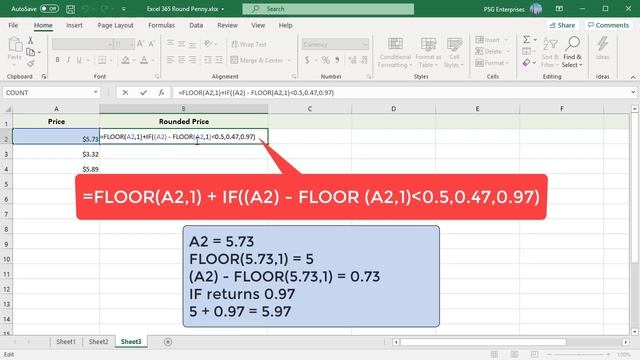Viewport: 640px width, 360px height.
Task: Open Format as Table gallery
Action: click(428, 53)
